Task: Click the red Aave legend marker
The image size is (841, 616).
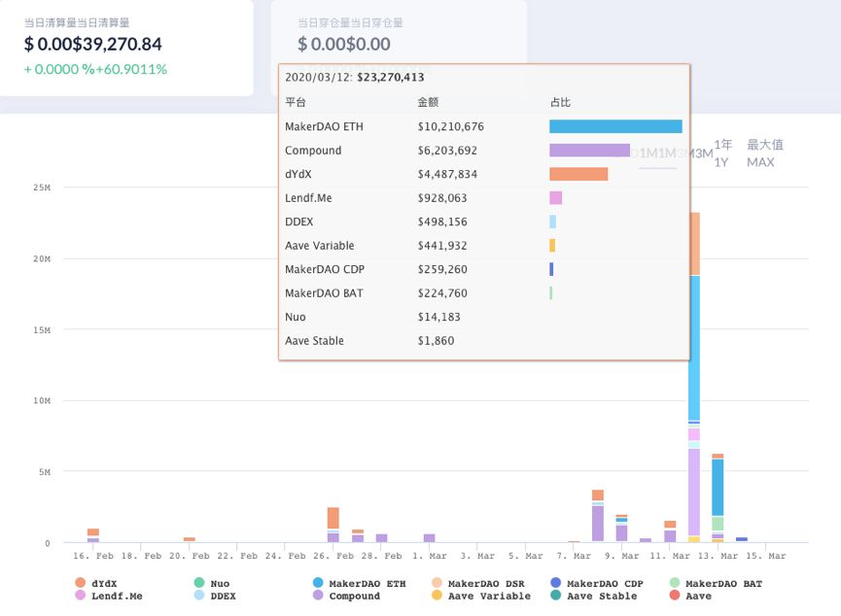Action: [x=675, y=596]
